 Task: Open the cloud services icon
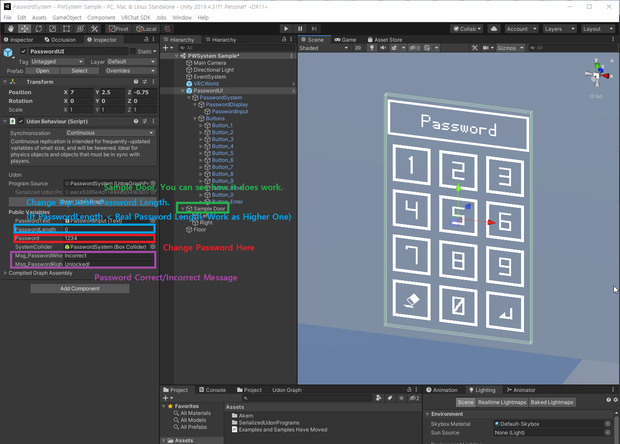(494, 29)
